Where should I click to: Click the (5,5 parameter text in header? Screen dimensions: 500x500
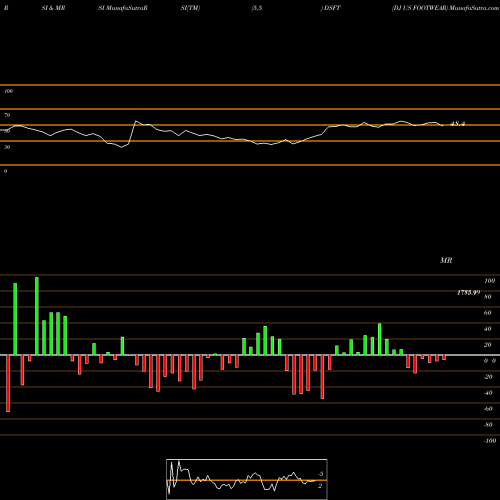coord(257,8)
